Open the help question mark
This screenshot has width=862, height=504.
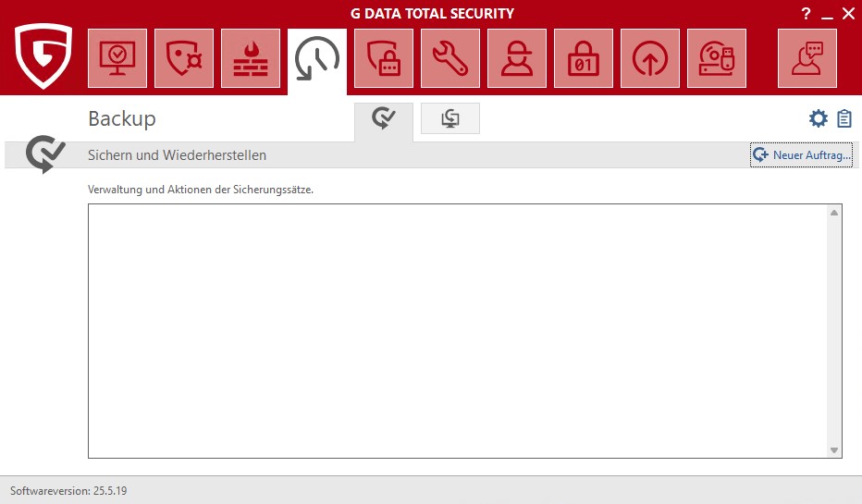tap(806, 13)
